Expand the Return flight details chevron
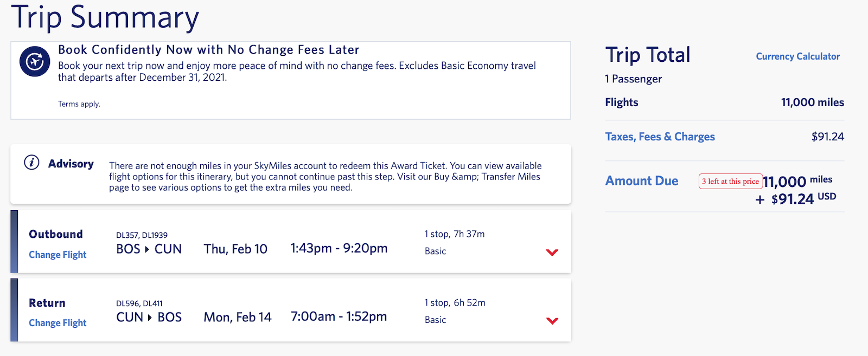 [552, 321]
